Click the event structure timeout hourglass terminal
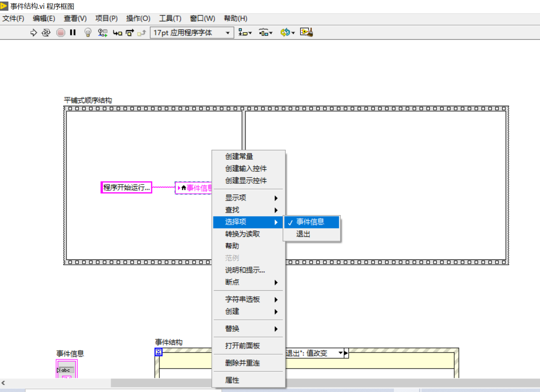The width and height of the screenshot is (540, 392). pos(158,352)
